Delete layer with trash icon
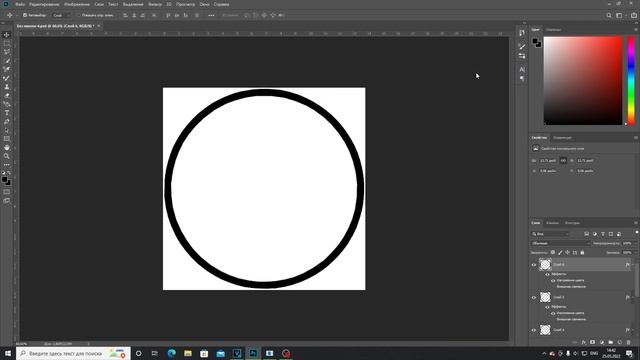 [x=629, y=342]
